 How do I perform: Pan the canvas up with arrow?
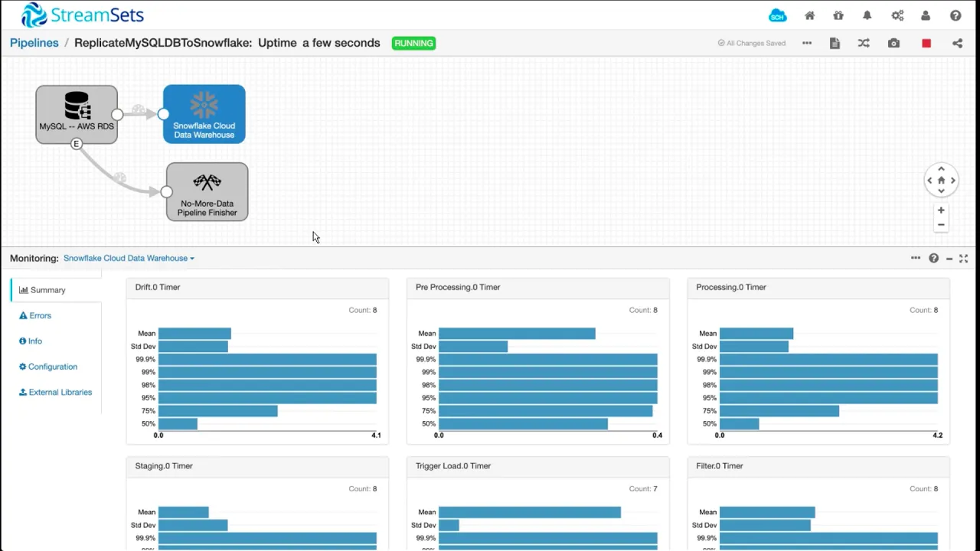tap(941, 169)
